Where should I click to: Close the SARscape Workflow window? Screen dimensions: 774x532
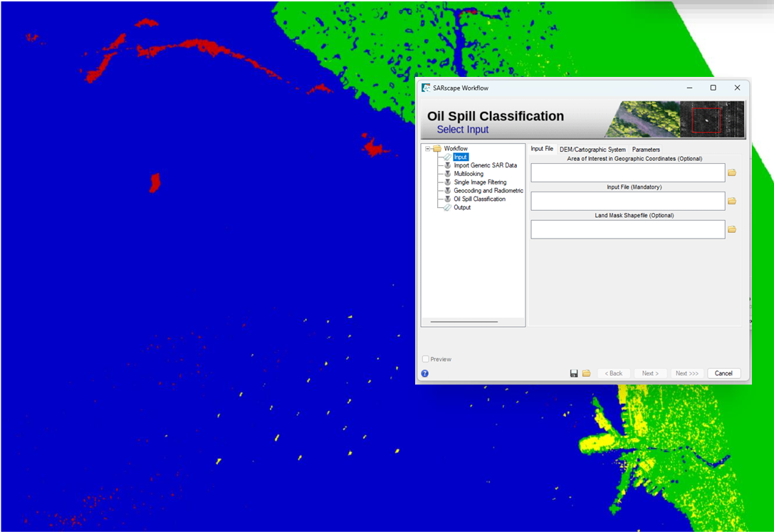click(x=737, y=88)
